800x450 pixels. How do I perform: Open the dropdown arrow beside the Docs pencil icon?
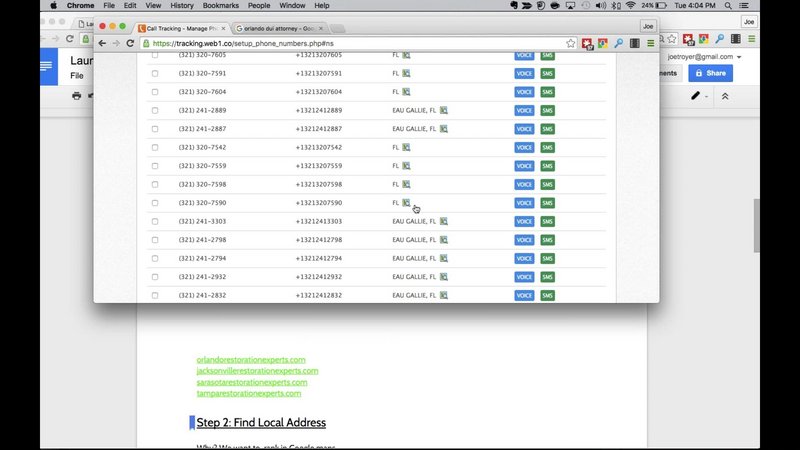pos(707,96)
